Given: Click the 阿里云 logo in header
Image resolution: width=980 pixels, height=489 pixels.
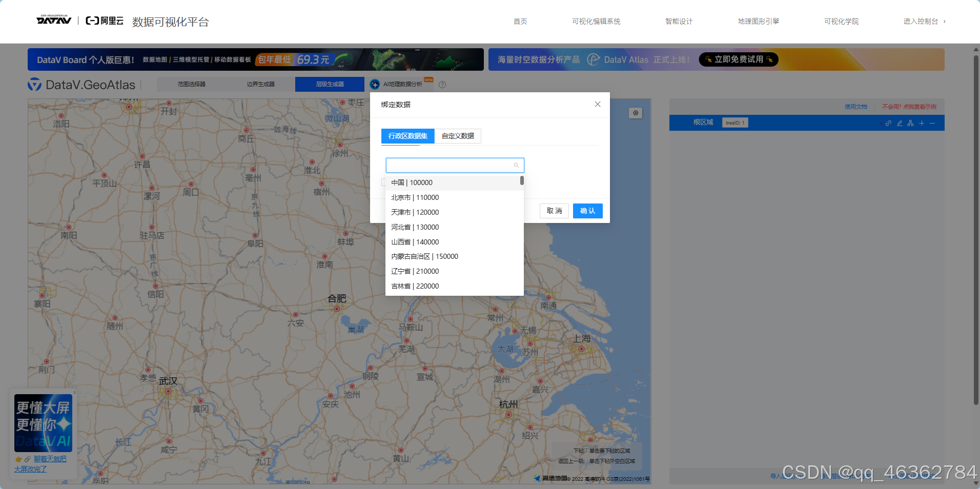Looking at the screenshot, I should (105, 21).
